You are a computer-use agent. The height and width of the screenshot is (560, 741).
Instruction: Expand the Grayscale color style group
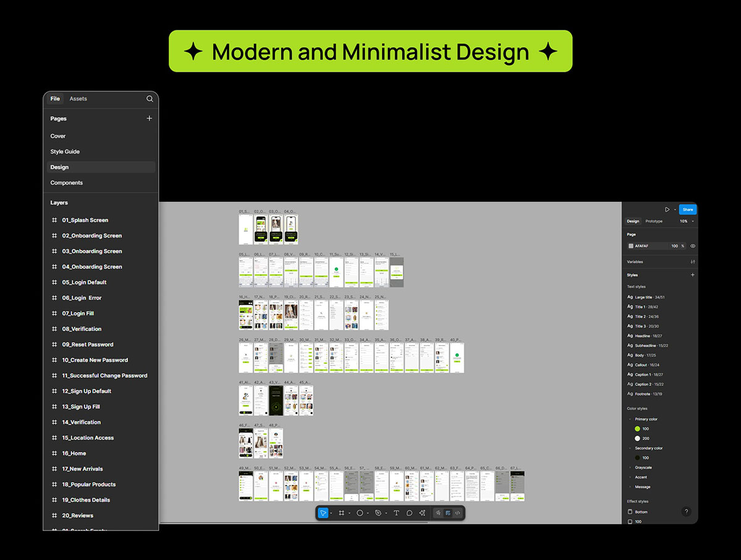(x=643, y=467)
